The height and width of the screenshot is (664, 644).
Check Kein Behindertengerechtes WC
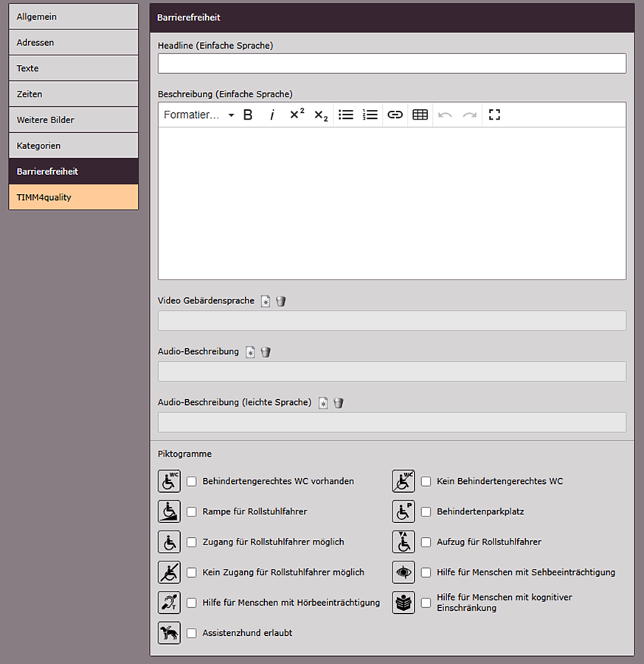[x=426, y=482]
